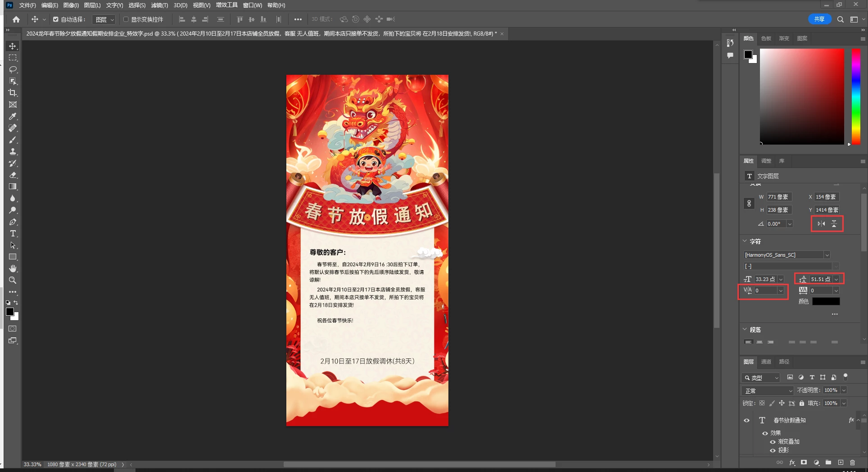The image size is (868, 472).
Task: Select the Frame tool
Action: [13, 104]
